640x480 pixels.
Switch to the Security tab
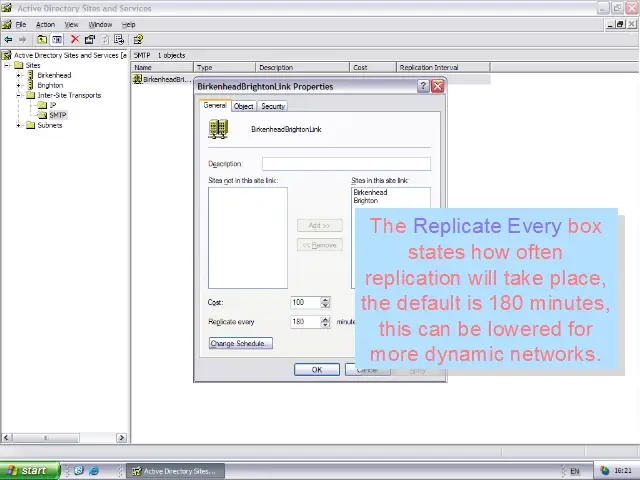(x=273, y=106)
